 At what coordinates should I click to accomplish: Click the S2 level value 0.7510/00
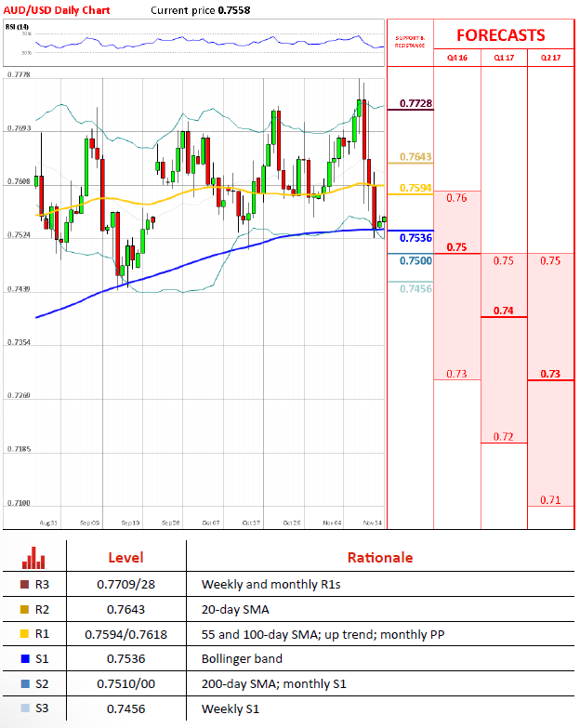click(125, 683)
